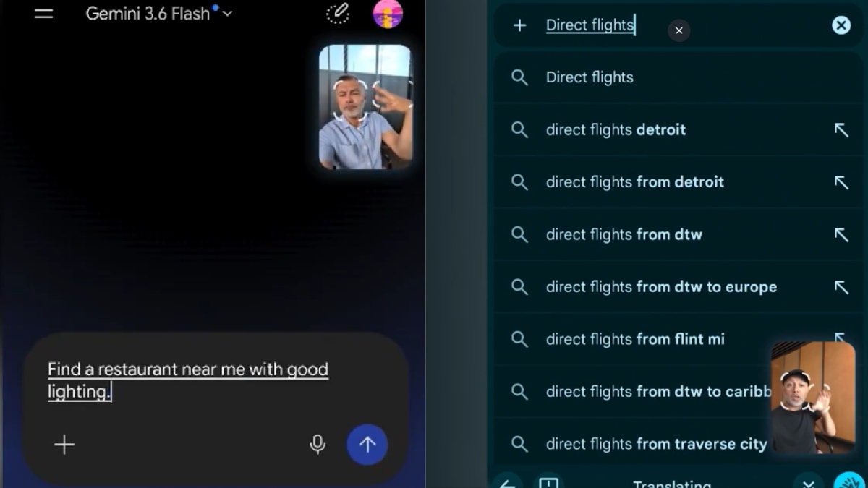Open the hamburger menu in Gemini
This screenshot has width=868, height=488.
click(x=43, y=14)
